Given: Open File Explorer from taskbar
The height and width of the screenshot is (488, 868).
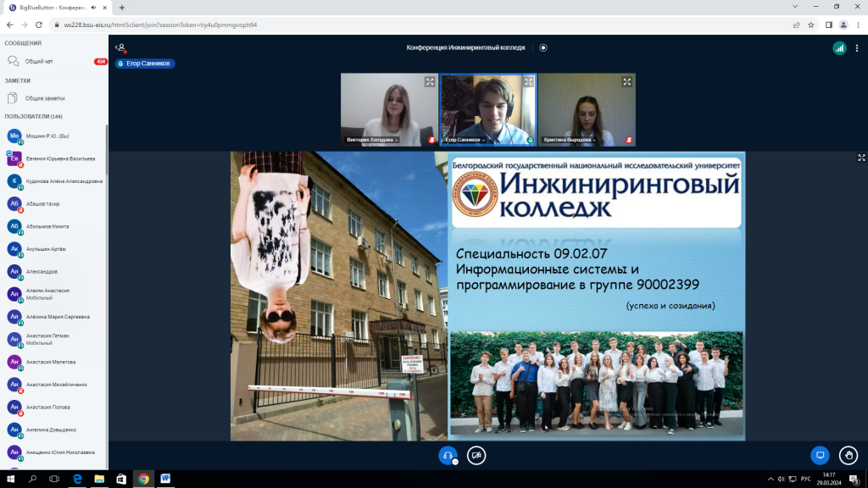Looking at the screenshot, I should [x=99, y=479].
